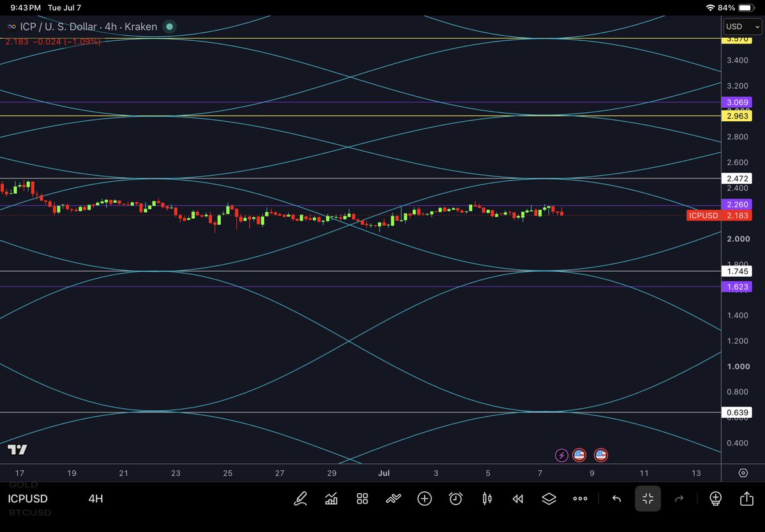This screenshot has height=532, width=765.
Task: Tap the infinity ICP symbol logo
Action: pyautogui.click(x=11, y=26)
